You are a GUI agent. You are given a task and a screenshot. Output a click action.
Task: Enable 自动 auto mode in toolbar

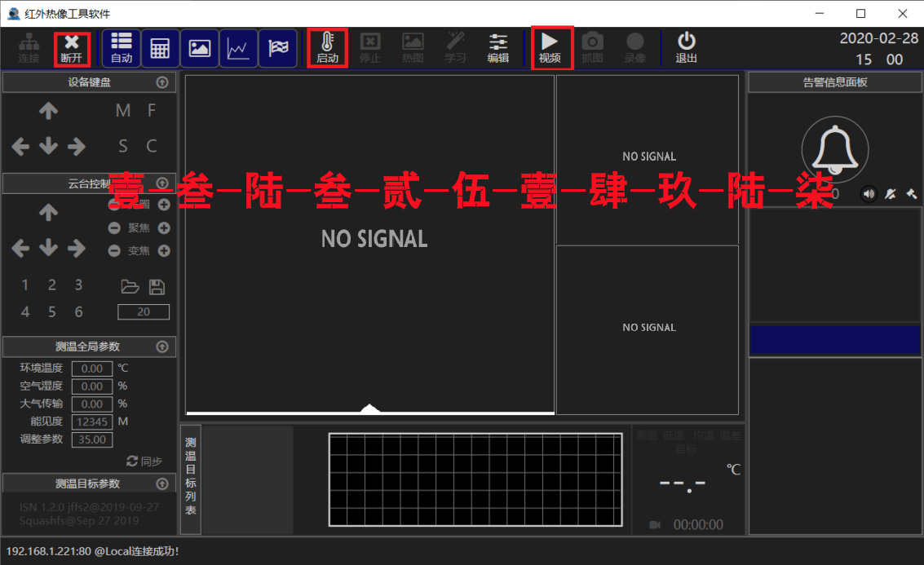pyautogui.click(x=121, y=47)
